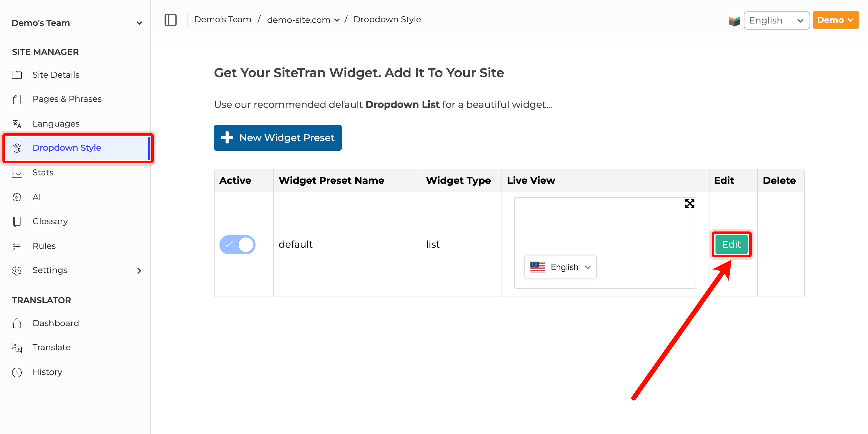Click the Dropdown Style cube icon
Image resolution: width=868 pixels, height=434 pixels.
pos(17,148)
